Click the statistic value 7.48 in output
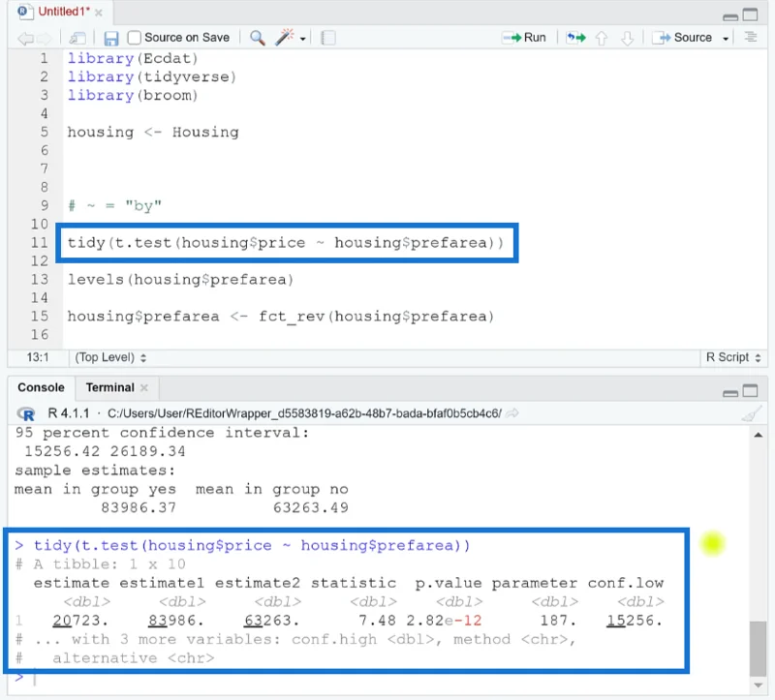This screenshot has height=700, width=775. (x=377, y=621)
